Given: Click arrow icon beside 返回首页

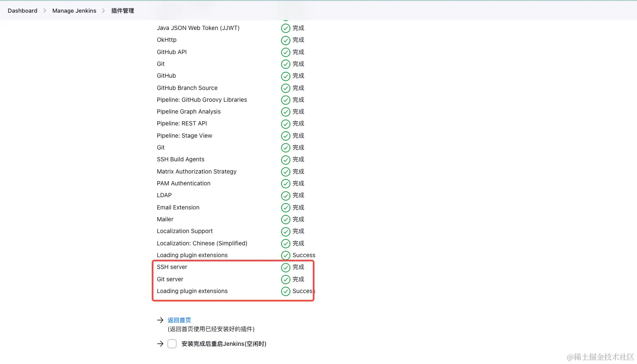Looking at the screenshot, I should [x=160, y=320].
